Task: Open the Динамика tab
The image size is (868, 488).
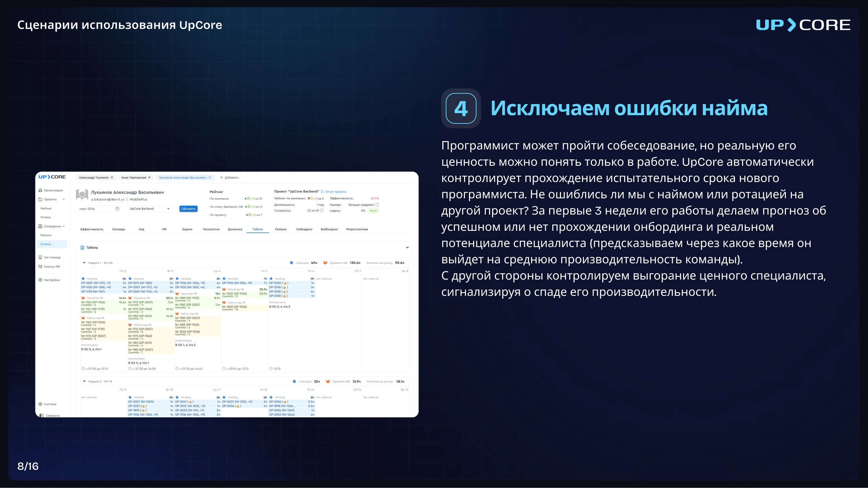Action: [235, 229]
